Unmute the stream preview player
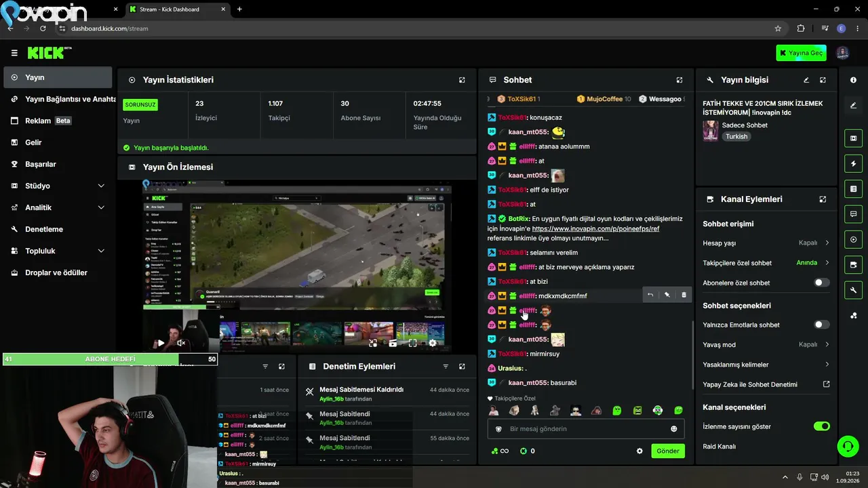Screen dimensions: 868x488 181,343
